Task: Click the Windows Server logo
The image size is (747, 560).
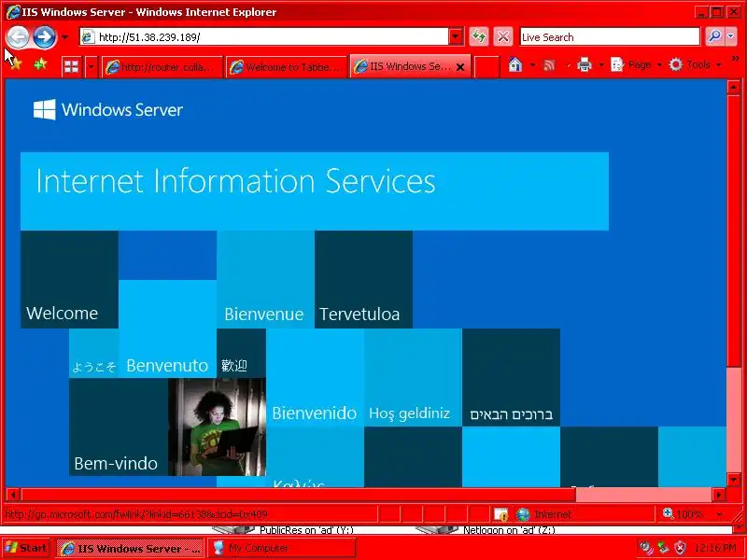Action: (x=108, y=109)
